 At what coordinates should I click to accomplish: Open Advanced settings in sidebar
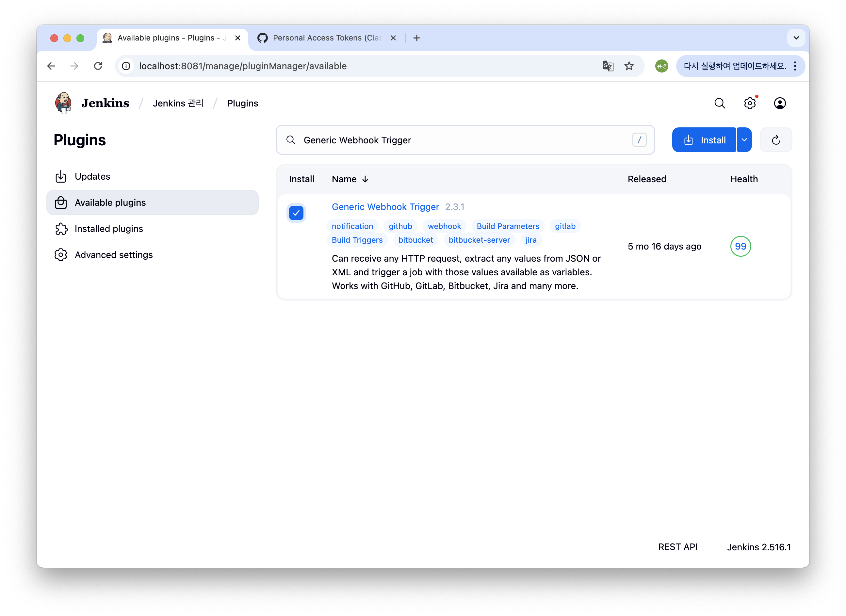(113, 255)
